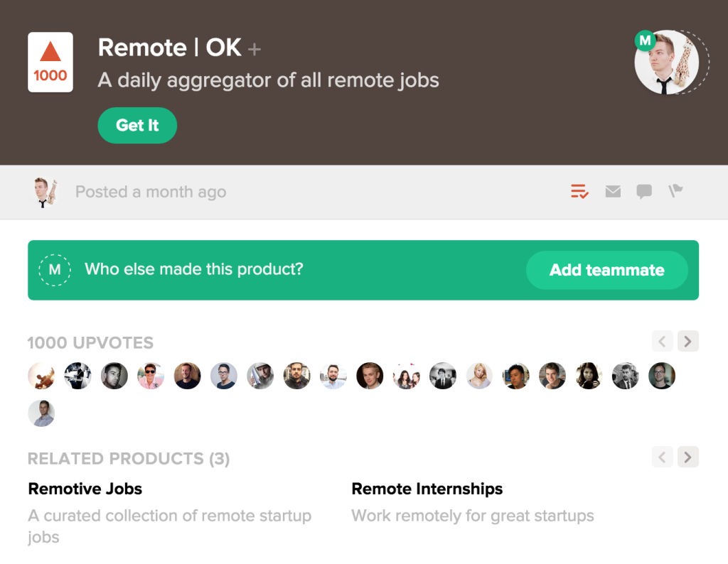Click the poster's avatar next to Posted a month ago
Image resolution: width=728 pixels, height=564 pixels.
point(45,191)
